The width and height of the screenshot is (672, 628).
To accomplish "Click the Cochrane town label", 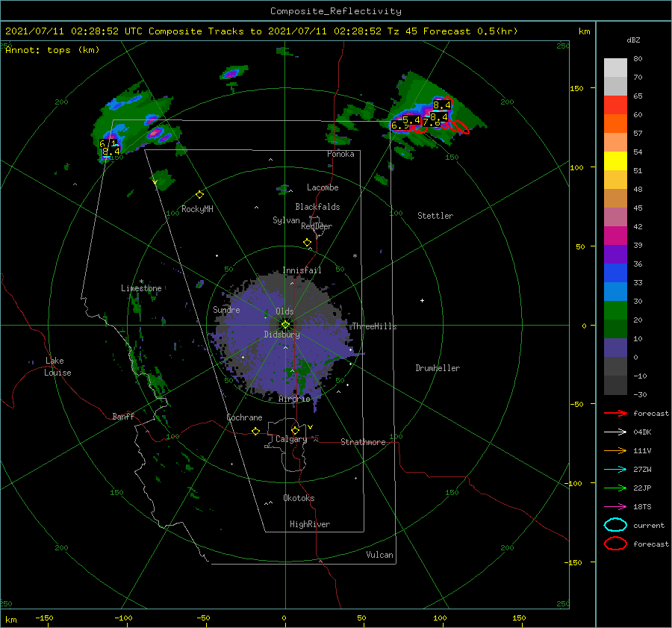I will click(x=244, y=417).
